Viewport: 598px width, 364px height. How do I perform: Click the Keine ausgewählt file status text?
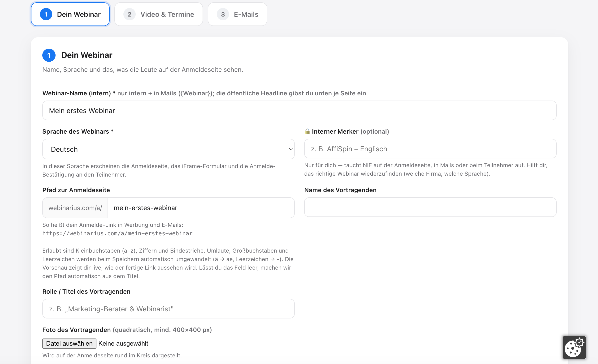coord(123,343)
